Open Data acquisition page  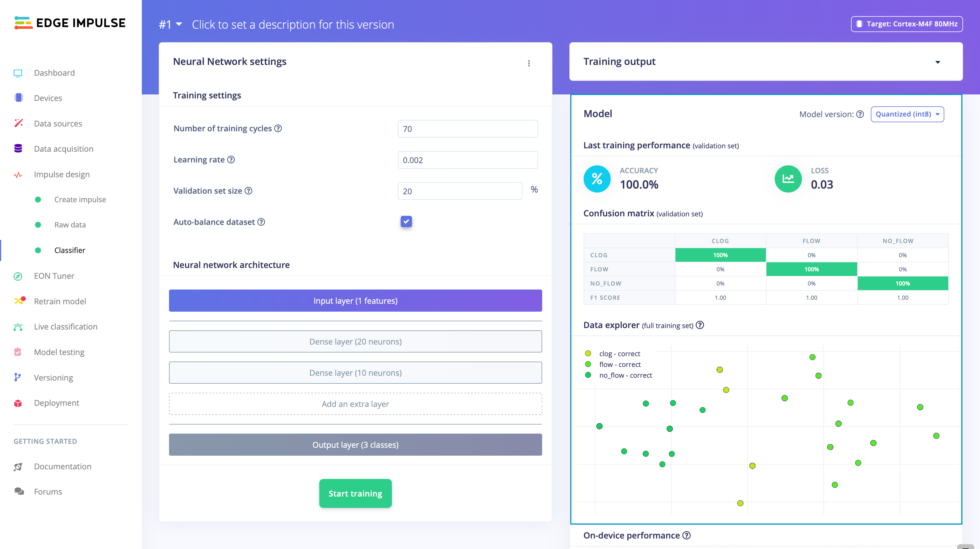[x=64, y=149]
